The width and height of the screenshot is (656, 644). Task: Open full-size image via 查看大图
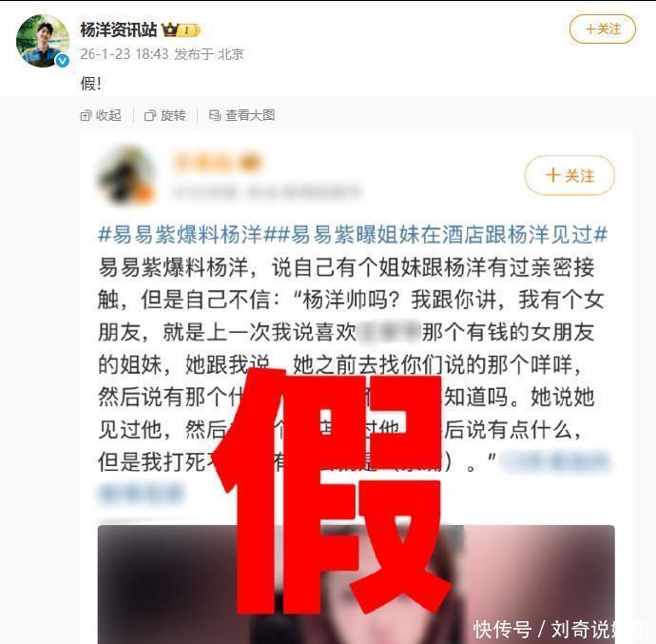(241, 115)
